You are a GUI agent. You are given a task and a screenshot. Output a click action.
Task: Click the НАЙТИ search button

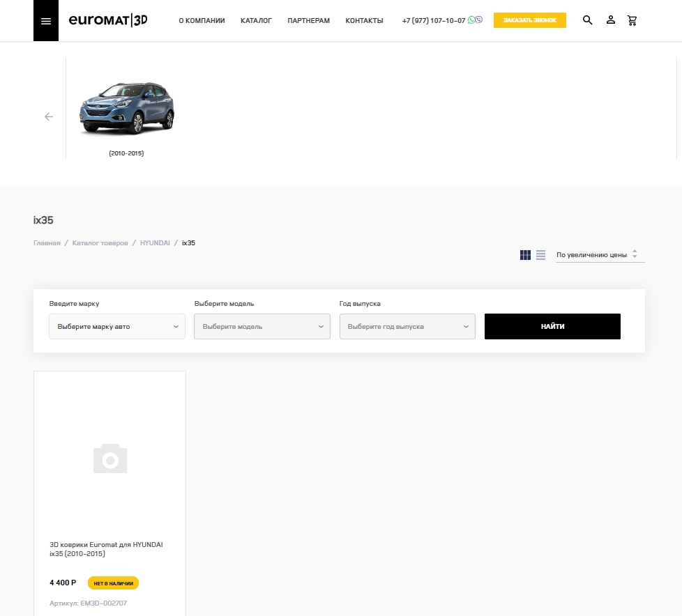coord(552,327)
